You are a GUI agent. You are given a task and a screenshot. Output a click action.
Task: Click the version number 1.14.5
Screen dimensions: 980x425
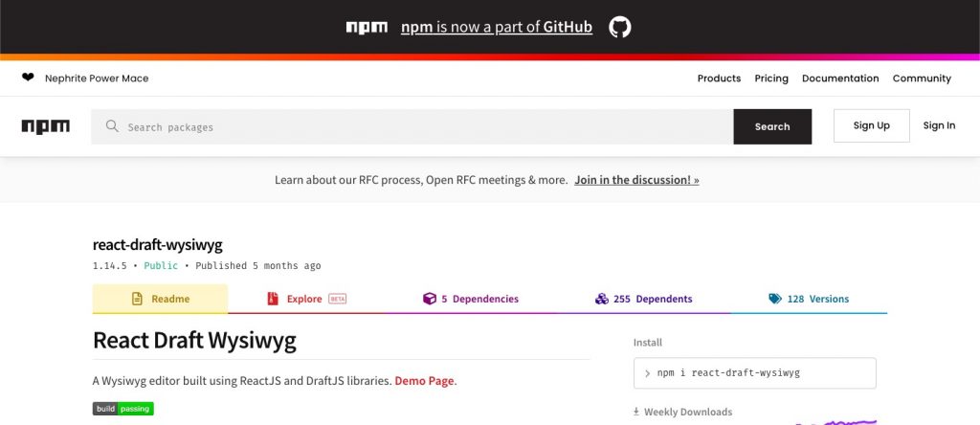coord(109,266)
